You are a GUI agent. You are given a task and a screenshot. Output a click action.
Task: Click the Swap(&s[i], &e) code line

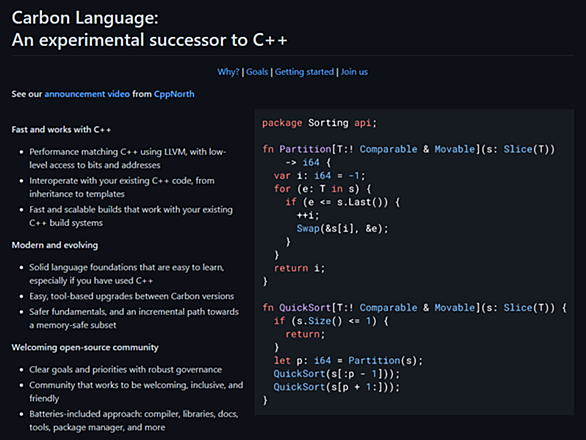coord(342,228)
